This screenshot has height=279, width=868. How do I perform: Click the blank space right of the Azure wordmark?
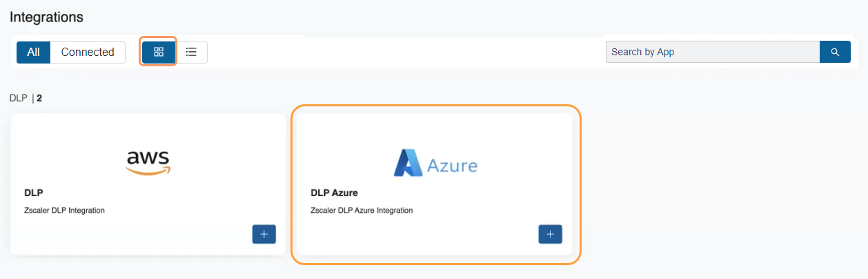pyautogui.click(x=524, y=164)
